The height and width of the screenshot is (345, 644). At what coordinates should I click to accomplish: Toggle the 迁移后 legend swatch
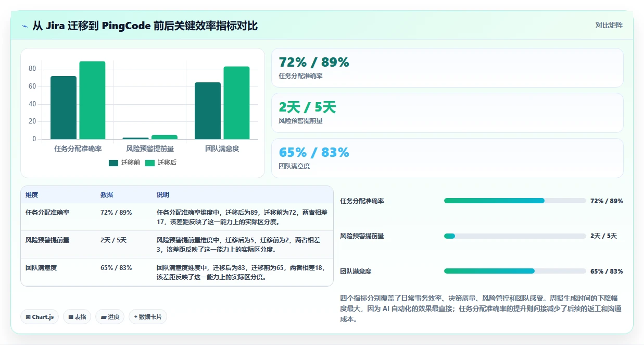click(150, 163)
